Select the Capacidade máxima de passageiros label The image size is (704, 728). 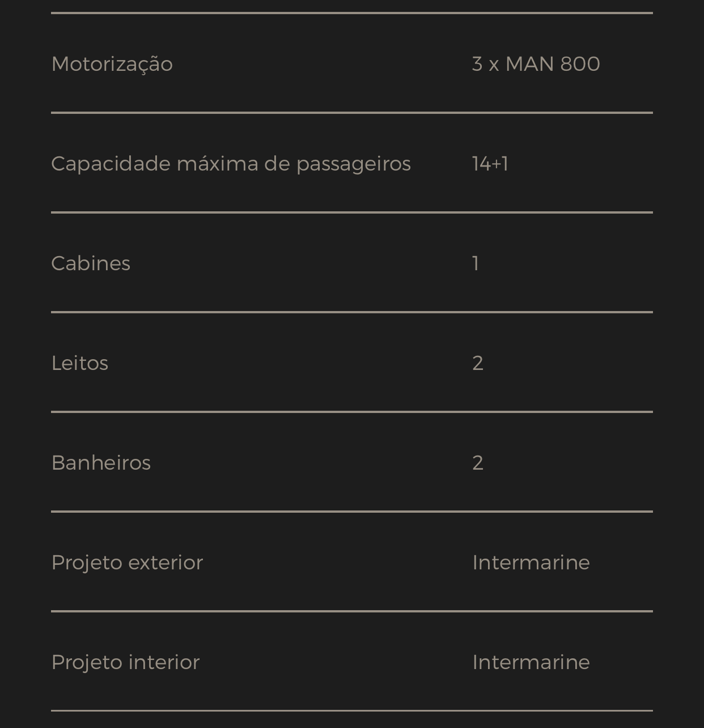point(231,164)
